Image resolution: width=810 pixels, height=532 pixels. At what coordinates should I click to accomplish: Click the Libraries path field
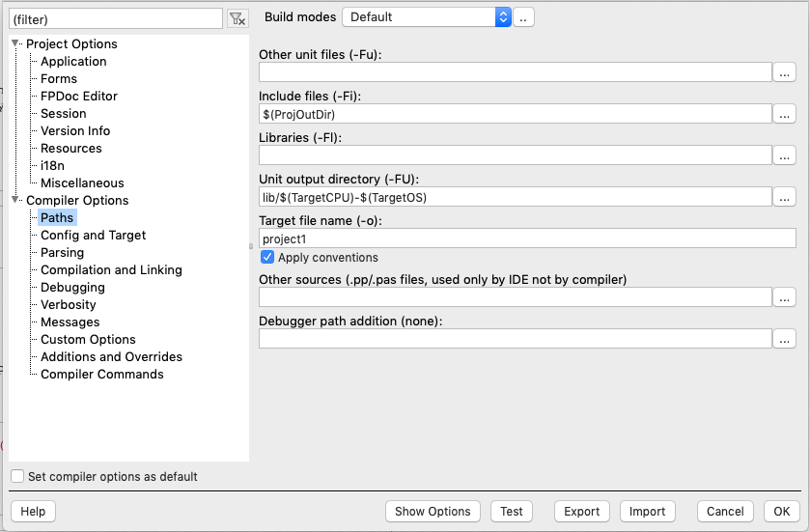(x=515, y=154)
